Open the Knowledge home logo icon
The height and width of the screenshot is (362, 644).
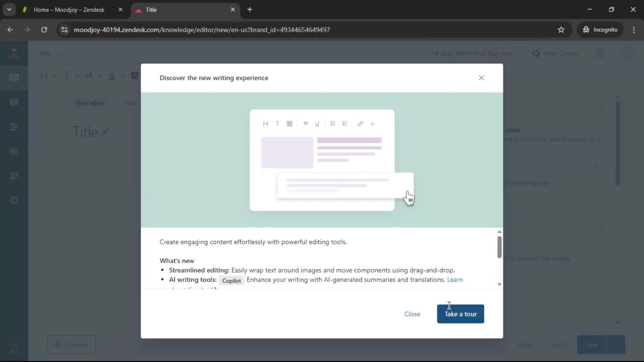click(14, 53)
